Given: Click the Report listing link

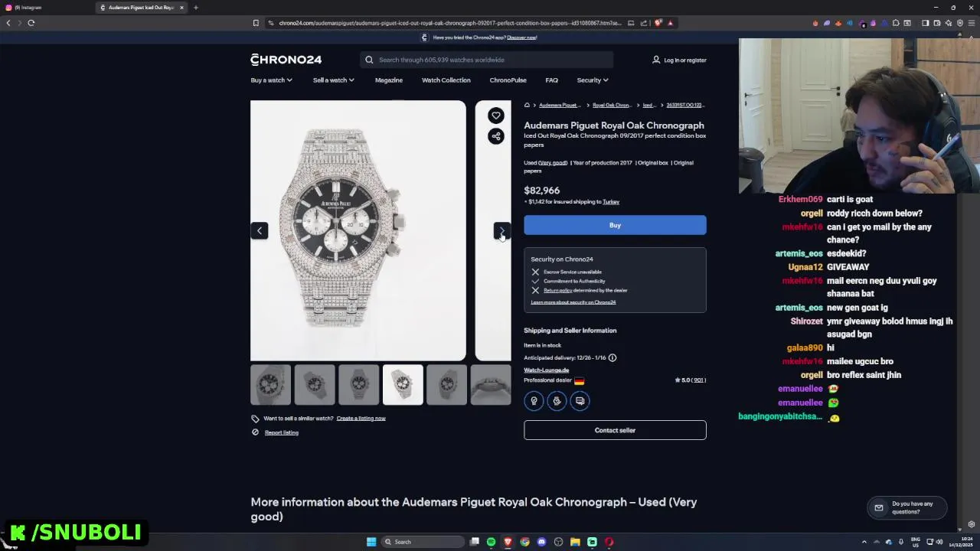Looking at the screenshot, I should 282,432.
